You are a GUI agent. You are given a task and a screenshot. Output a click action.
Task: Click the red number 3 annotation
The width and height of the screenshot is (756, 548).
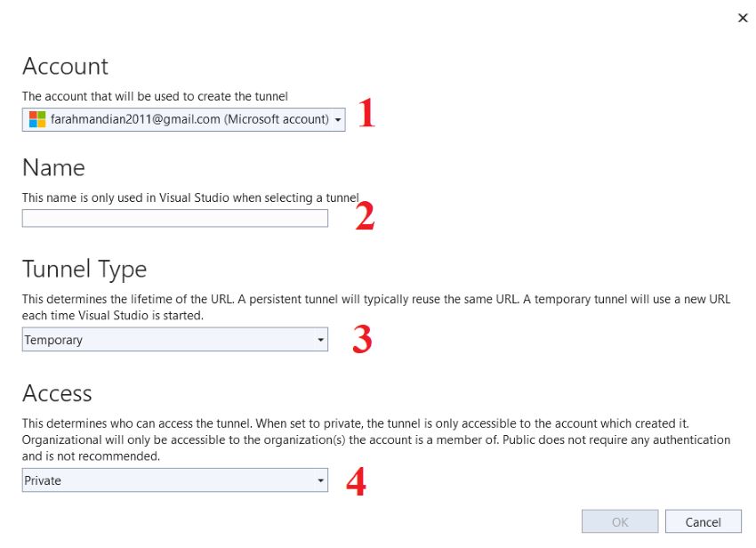pyautogui.click(x=362, y=339)
